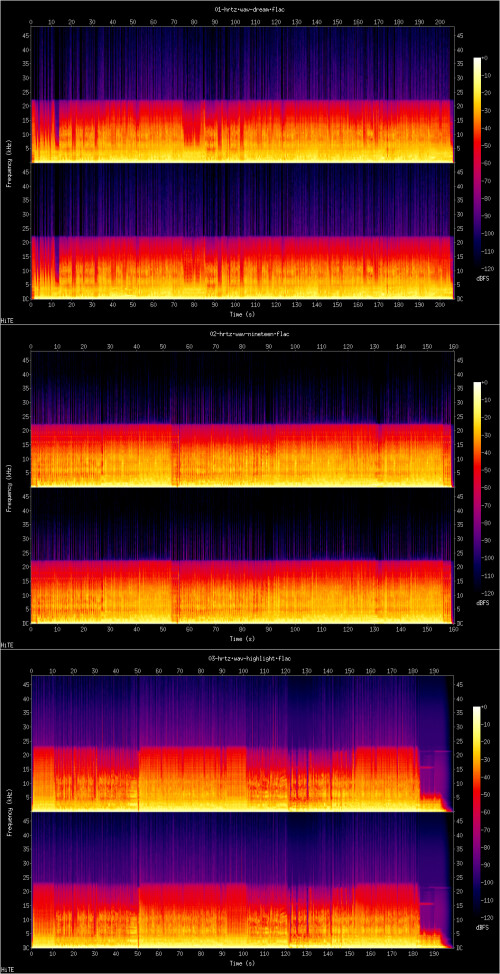500x974 pixels.
Task: Click the upper channel plot of the dream spectrogram
Action: 242,94
